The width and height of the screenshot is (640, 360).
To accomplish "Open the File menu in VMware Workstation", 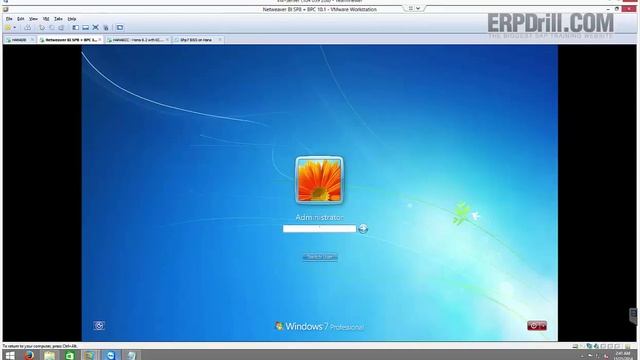I will 9,19.
